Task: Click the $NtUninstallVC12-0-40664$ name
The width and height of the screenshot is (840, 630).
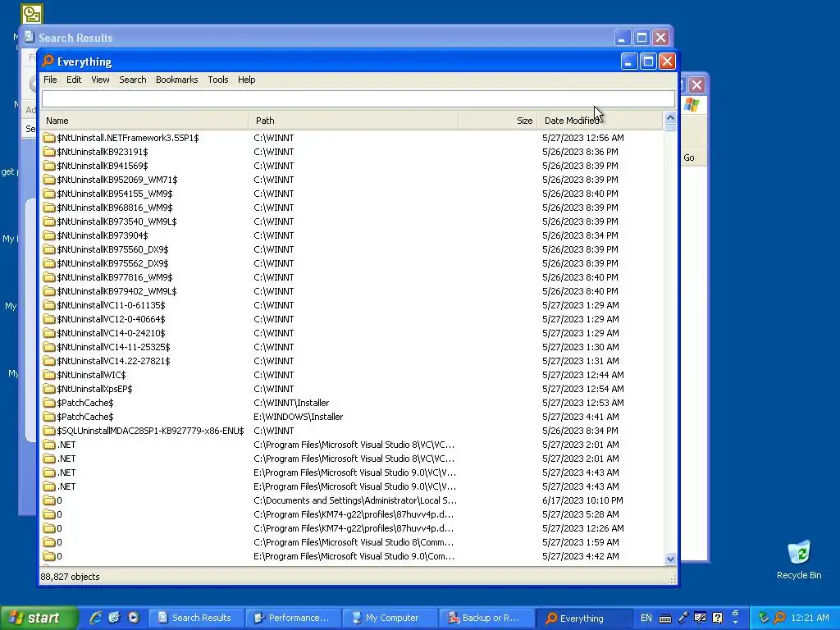Action: click(x=111, y=319)
